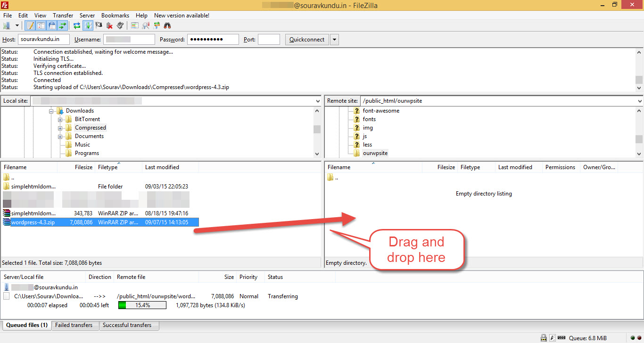Viewport: 644px width, 343px height.
Task: Open directory listing filters dialog
Action: (x=134, y=25)
